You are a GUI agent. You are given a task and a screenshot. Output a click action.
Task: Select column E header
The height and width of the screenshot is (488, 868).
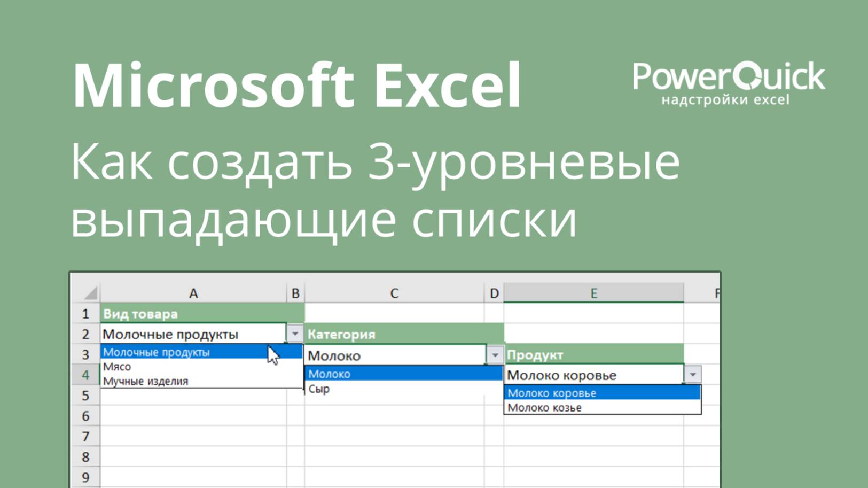tap(593, 293)
